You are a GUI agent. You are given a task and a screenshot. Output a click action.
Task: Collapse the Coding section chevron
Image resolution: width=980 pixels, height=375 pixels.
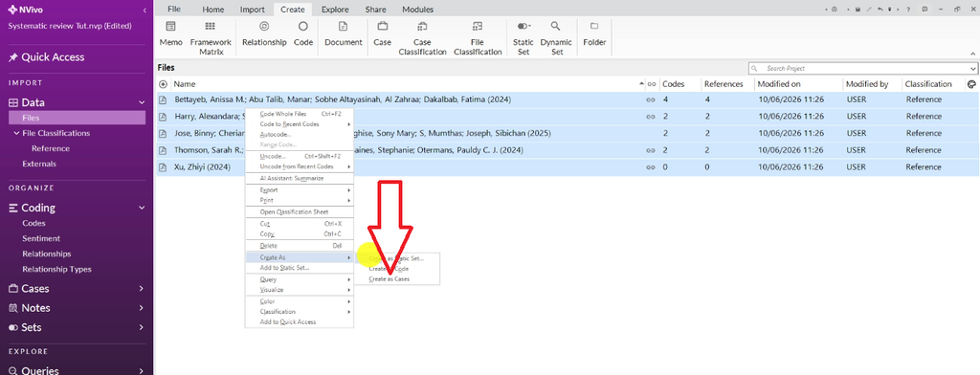pos(142,209)
